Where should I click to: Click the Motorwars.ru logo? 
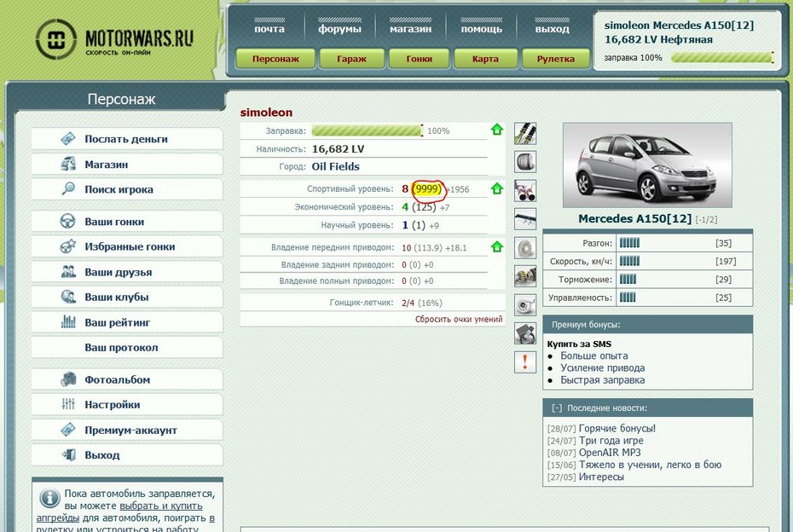pos(114,39)
